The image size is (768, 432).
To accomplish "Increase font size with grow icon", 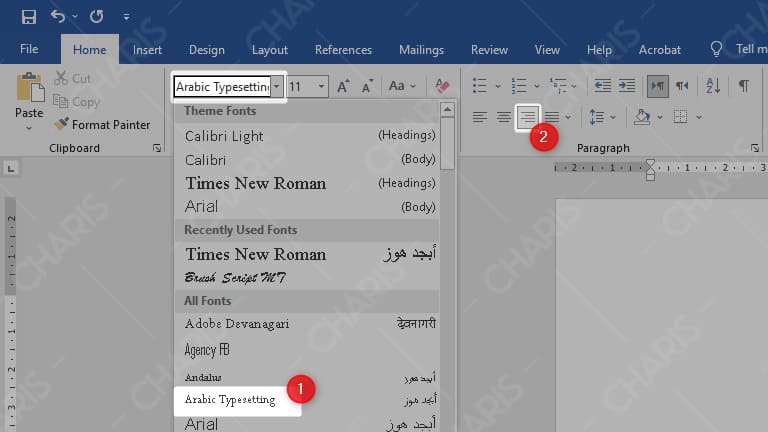I will click(x=343, y=86).
